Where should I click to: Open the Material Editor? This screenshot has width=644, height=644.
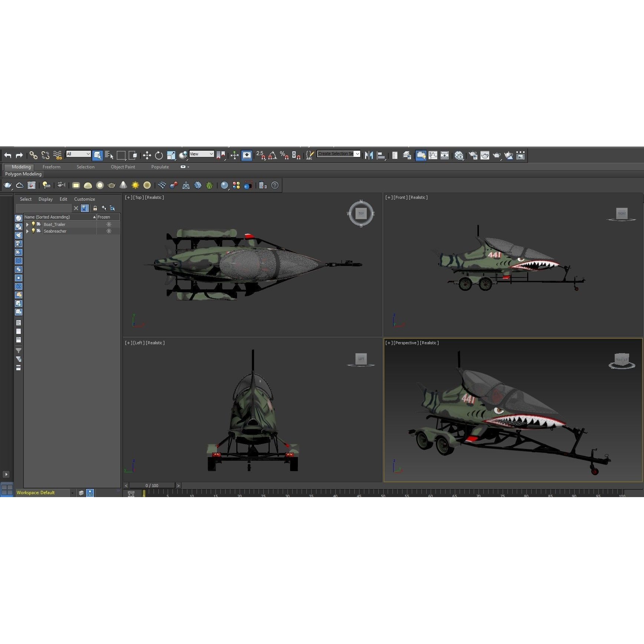click(459, 155)
